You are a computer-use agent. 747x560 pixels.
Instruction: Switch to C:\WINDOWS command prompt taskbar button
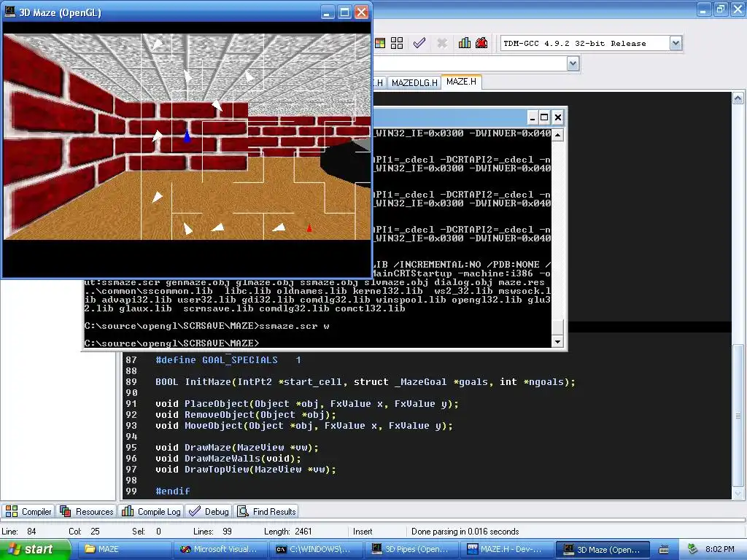click(x=315, y=549)
